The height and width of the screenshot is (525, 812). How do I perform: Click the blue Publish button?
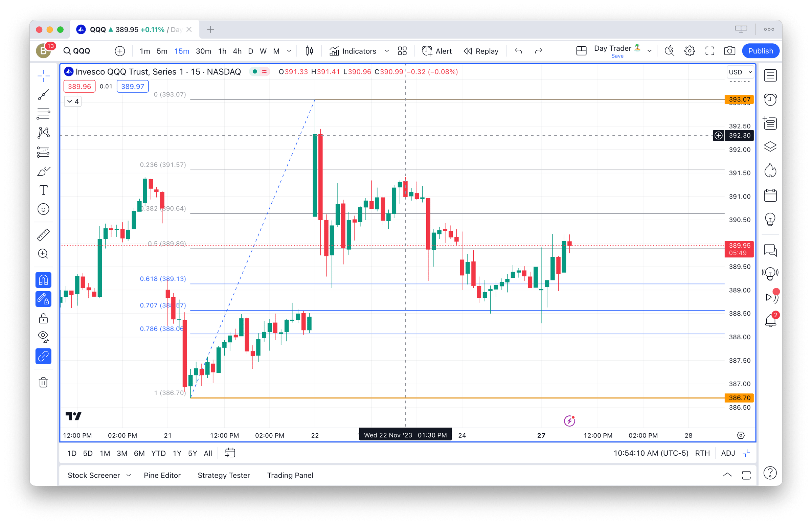pos(760,51)
